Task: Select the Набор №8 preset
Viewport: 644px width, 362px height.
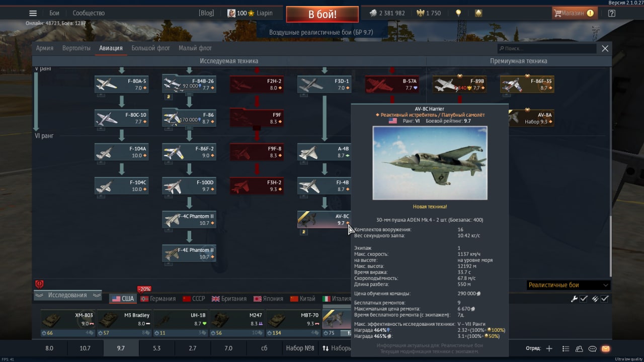Action: [300, 348]
